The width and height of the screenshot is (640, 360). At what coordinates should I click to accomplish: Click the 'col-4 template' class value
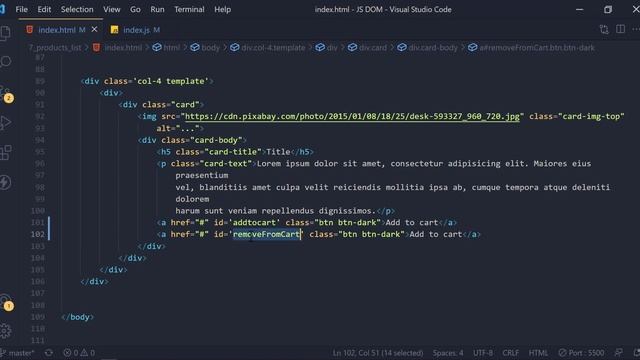pyautogui.click(x=171, y=81)
